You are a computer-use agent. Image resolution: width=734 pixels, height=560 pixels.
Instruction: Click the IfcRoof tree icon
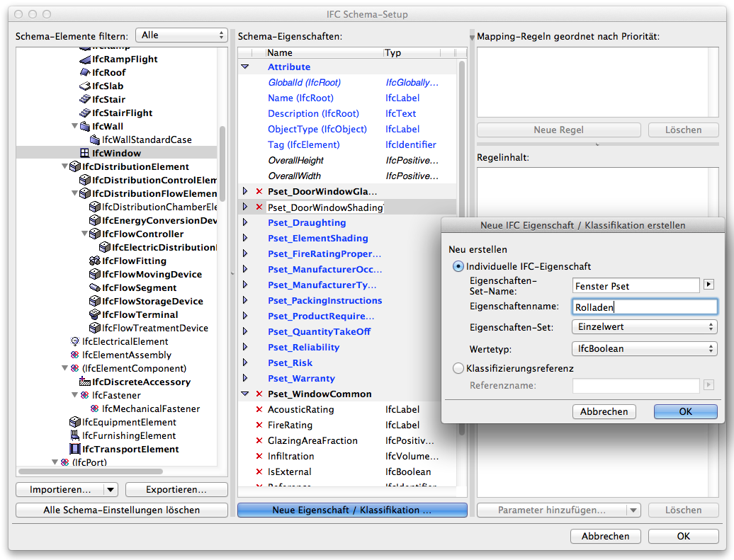85,72
